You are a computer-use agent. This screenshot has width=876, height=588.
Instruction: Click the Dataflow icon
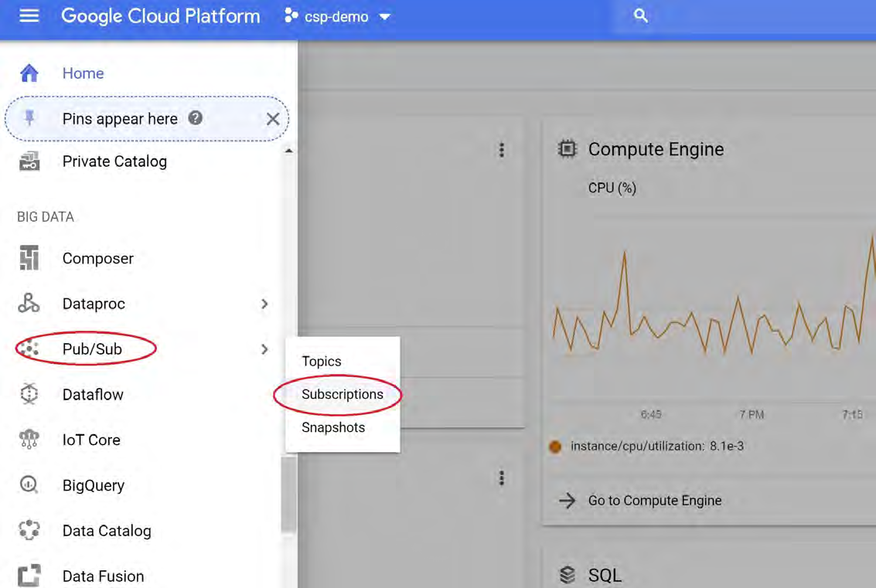[29, 394]
